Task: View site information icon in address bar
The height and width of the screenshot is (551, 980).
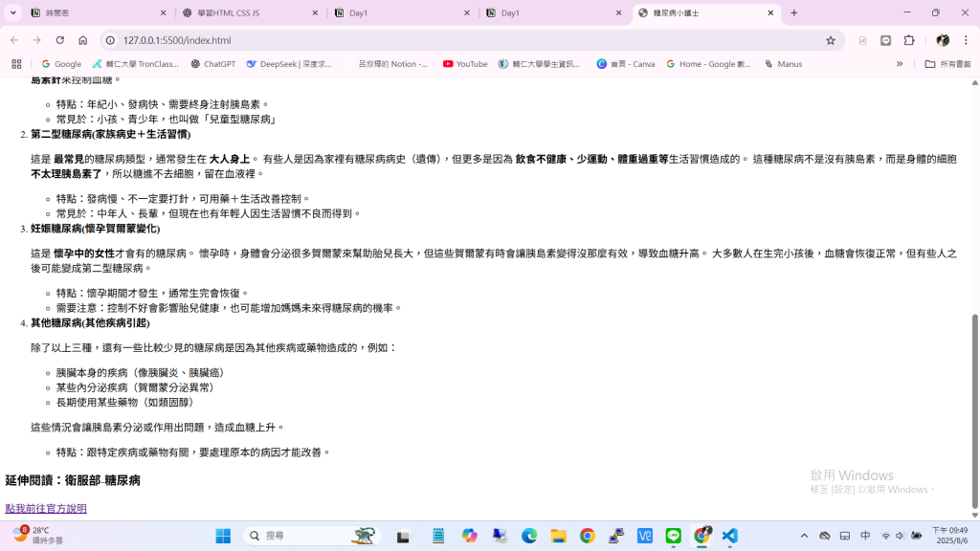Action: click(111, 40)
